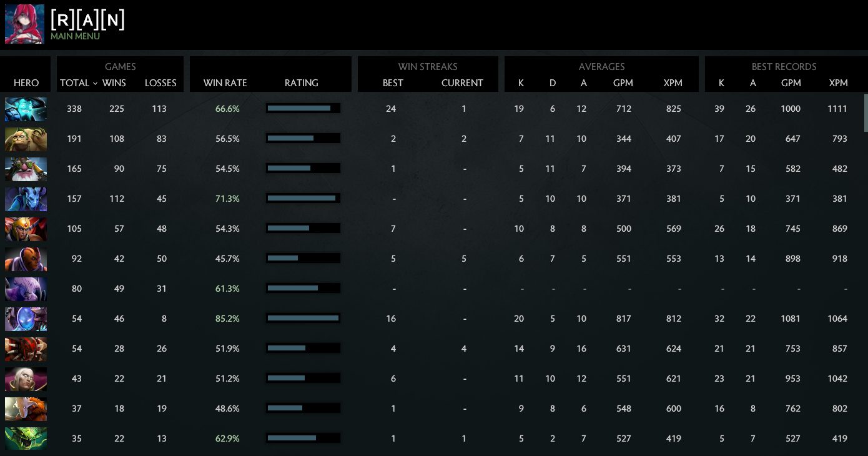
Task: Choose the Riki hero portrait
Action: 26,199
